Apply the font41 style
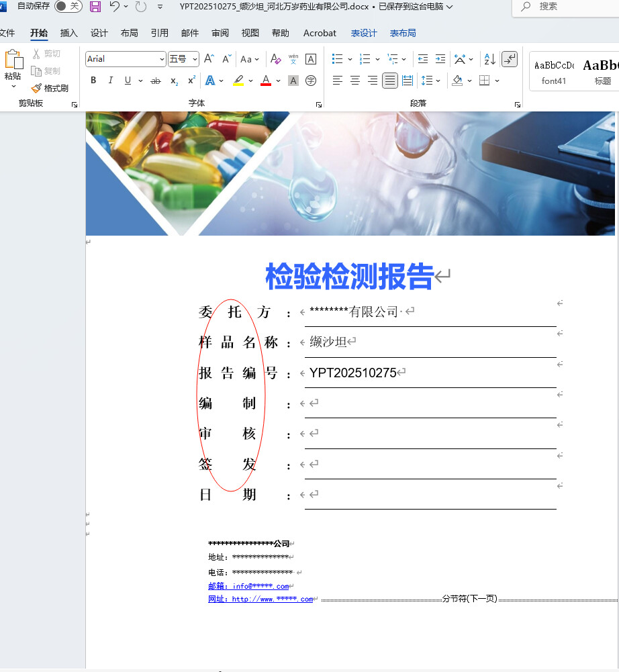 (x=554, y=72)
